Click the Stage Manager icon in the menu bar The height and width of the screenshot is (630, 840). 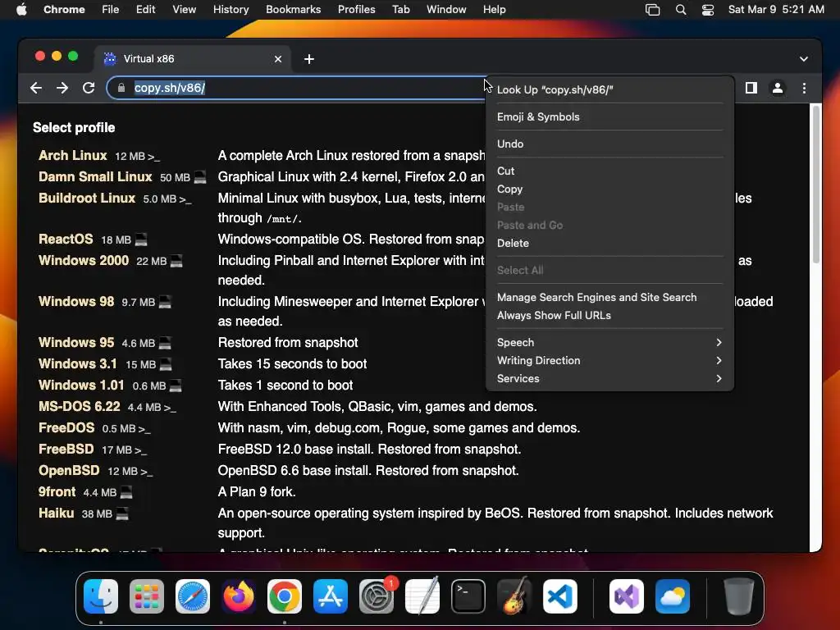(652, 10)
